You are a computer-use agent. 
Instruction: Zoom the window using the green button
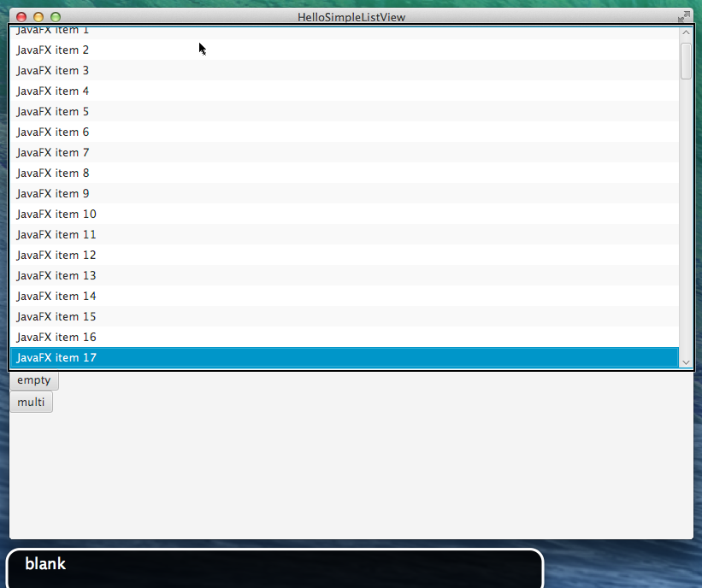point(56,17)
